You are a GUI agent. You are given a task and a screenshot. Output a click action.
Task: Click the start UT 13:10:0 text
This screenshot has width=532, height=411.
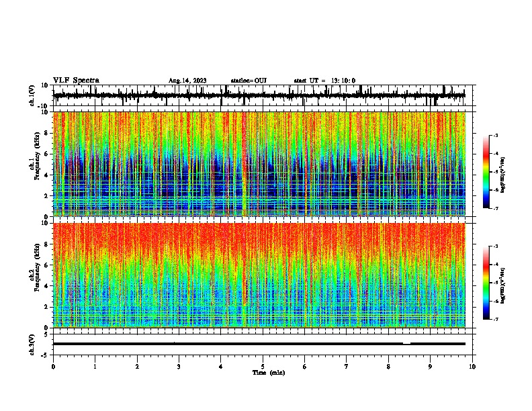(324, 81)
